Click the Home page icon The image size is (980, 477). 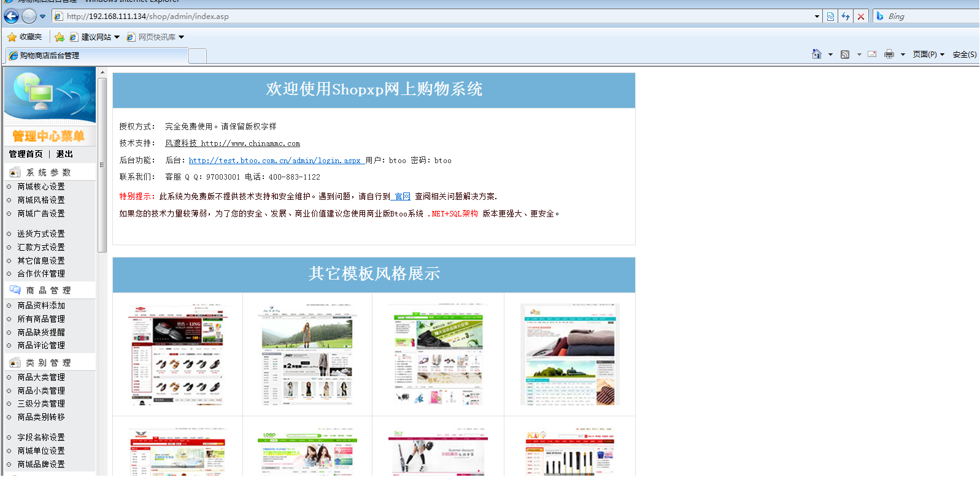(816, 54)
